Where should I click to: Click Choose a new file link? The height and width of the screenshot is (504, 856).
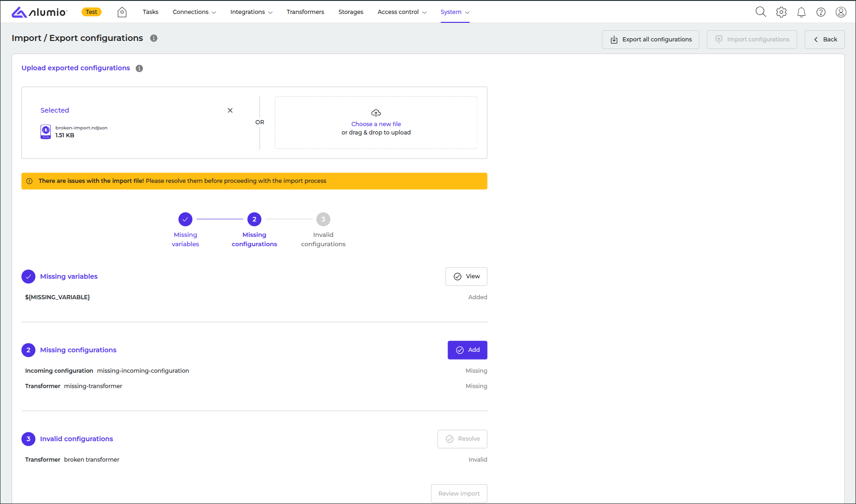pyautogui.click(x=376, y=124)
